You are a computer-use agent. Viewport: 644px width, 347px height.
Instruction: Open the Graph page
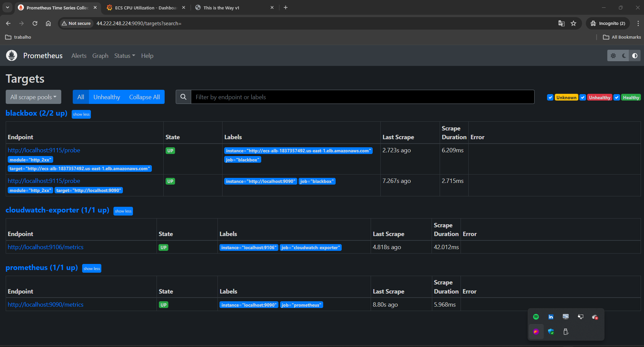click(100, 56)
